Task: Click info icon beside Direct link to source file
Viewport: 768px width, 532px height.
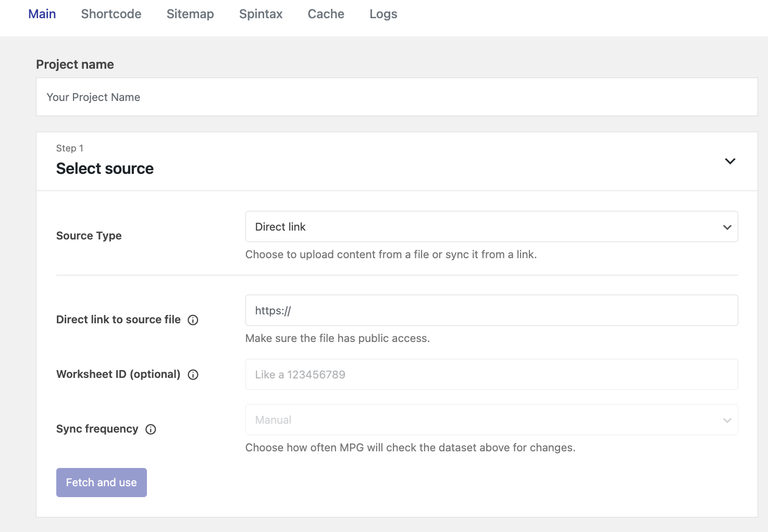Action: pos(193,320)
